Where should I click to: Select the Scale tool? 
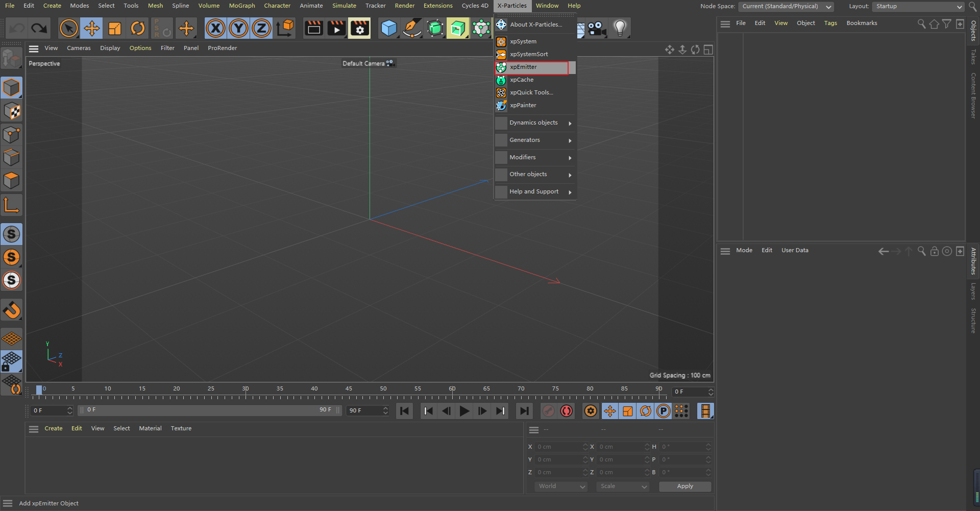[x=114, y=28]
